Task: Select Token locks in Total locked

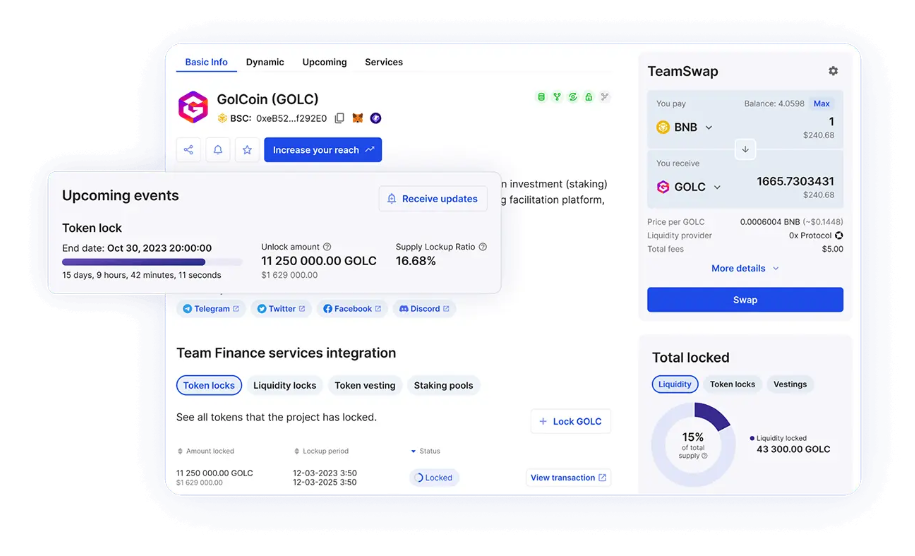Action: point(732,384)
